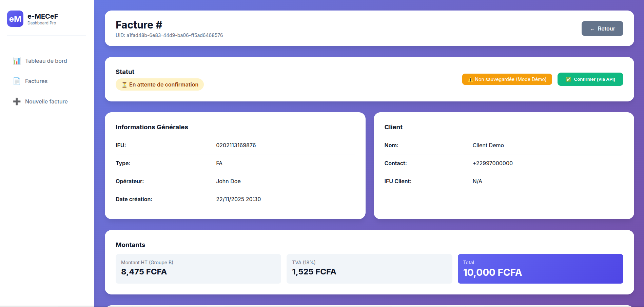Click the Factures document icon
Screen dimensions: 644x307
click(17, 81)
